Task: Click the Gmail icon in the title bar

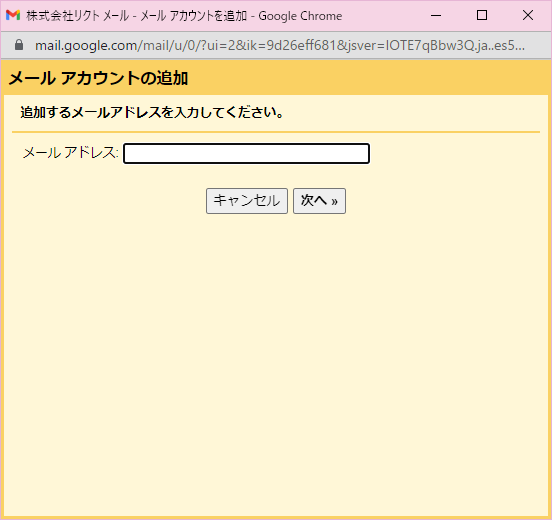Action: click(13, 15)
